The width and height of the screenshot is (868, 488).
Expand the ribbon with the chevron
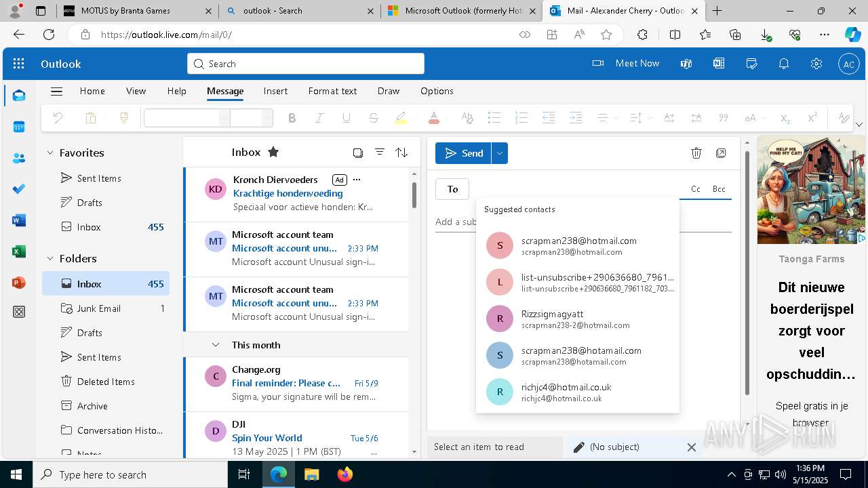[x=859, y=125]
